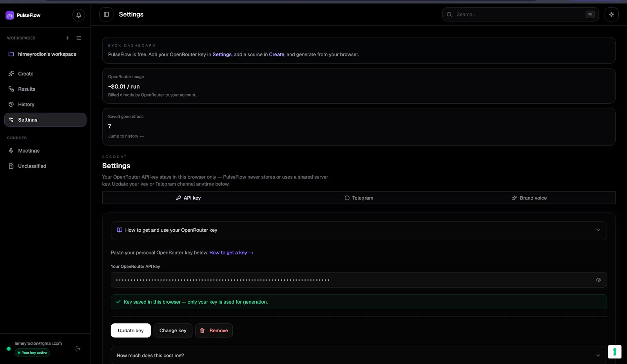Select Settings in sidebar
This screenshot has width=627, height=364.
click(45, 120)
